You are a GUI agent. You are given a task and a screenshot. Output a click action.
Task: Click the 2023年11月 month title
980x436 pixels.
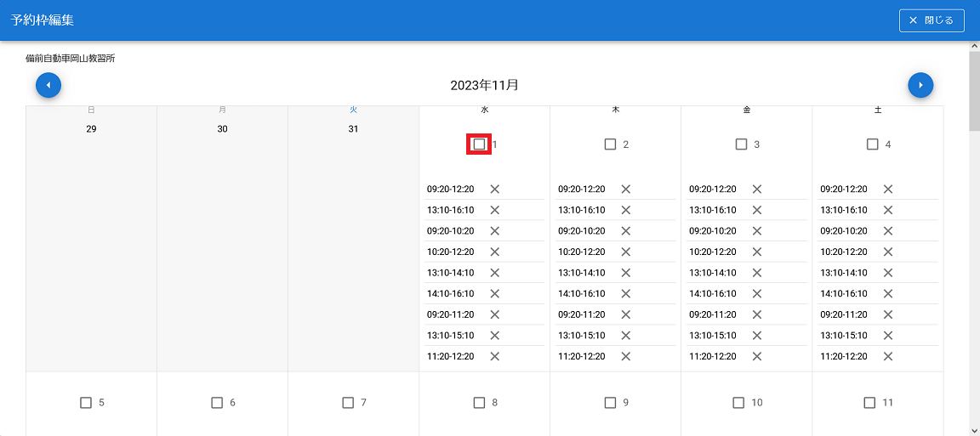click(484, 85)
